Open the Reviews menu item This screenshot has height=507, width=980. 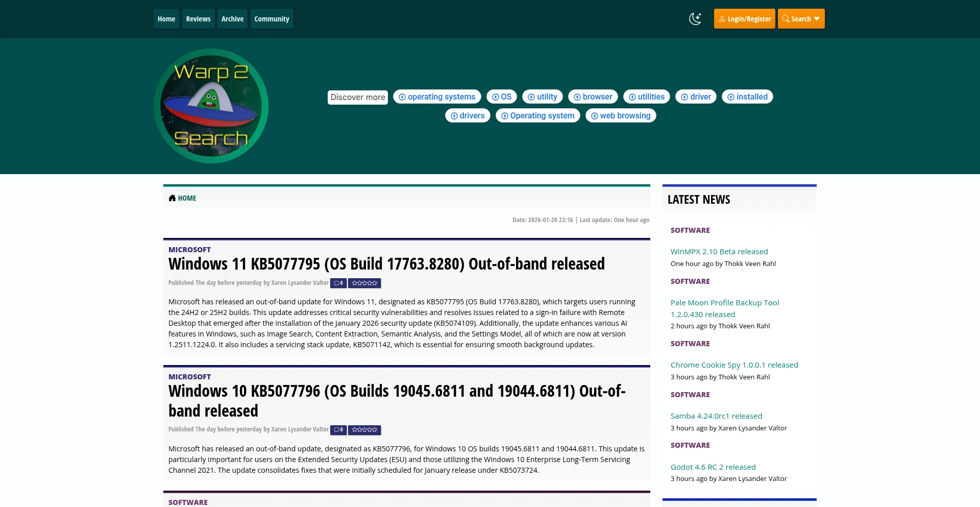[198, 19]
